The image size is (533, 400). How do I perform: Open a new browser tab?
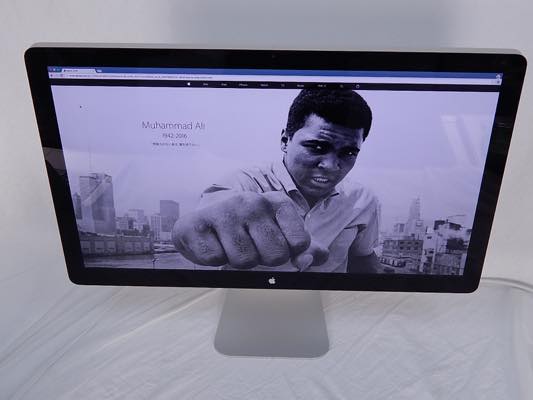coord(99,71)
